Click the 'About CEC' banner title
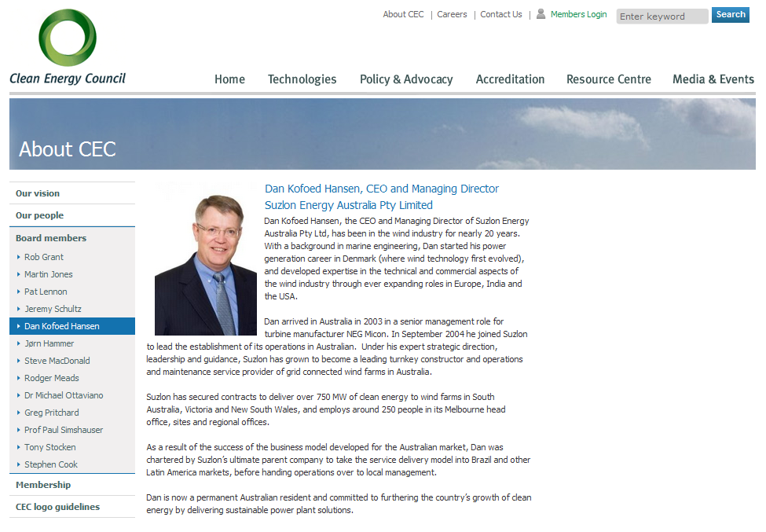This screenshot has height=532, width=766. coord(68,149)
